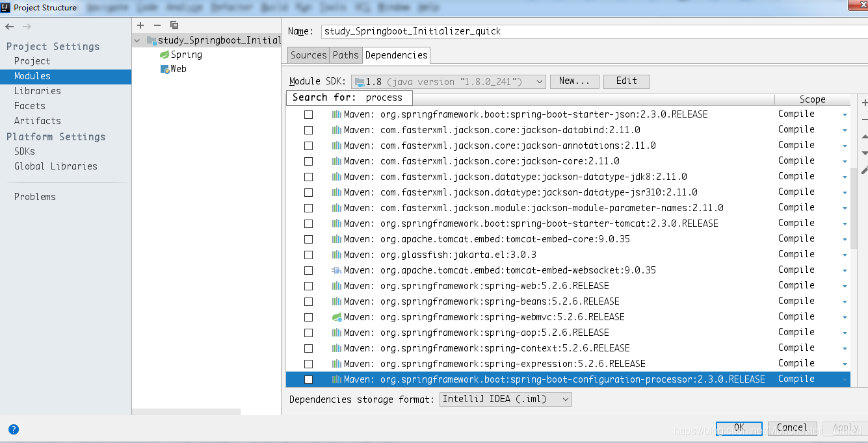Move dependency down with the arrow icon

(864, 153)
